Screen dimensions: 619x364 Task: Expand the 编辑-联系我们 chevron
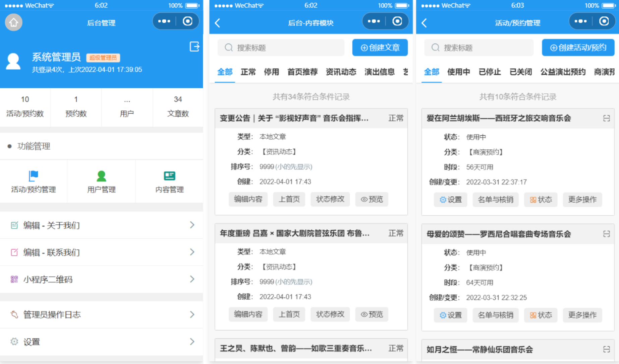click(192, 252)
